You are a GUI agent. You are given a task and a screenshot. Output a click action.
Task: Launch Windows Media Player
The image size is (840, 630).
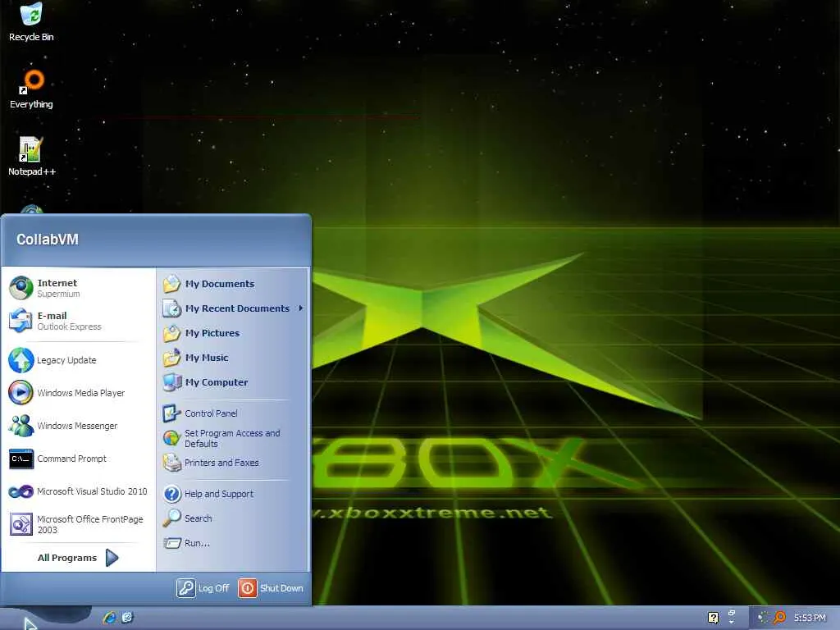point(78,393)
